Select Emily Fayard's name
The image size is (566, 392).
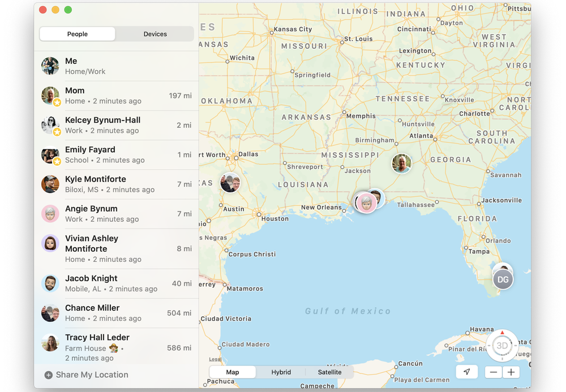(x=90, y=150)
